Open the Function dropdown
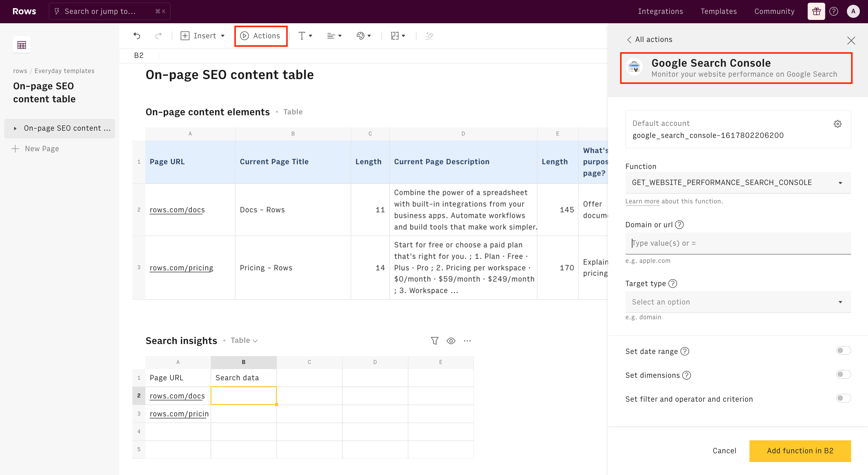Viewport: 868px width, 475px height. point(738,182)
